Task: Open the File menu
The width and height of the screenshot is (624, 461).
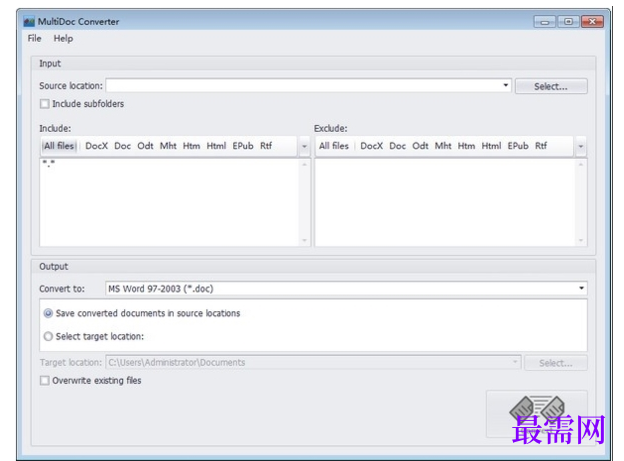Action: click(34, 39)
